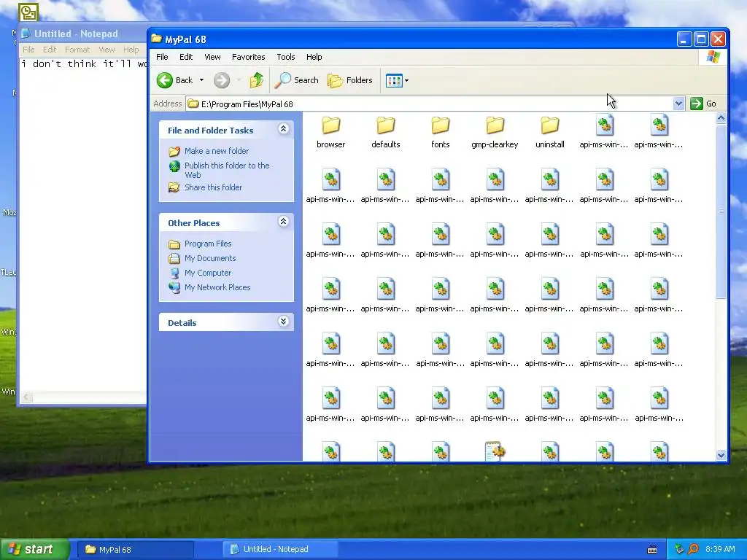Open My Network Places link
Image resolution: width=747 pixels, height=560 pixels.
217,287
